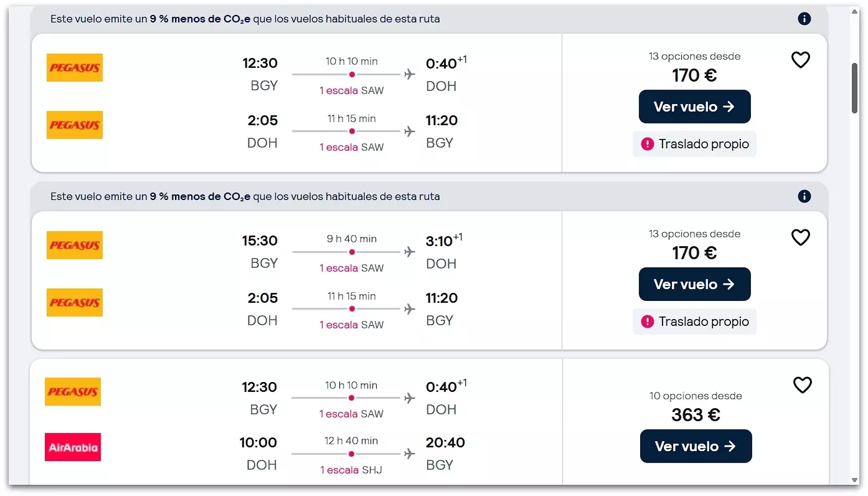Click 1 escala SHJ stopover link

351,470
